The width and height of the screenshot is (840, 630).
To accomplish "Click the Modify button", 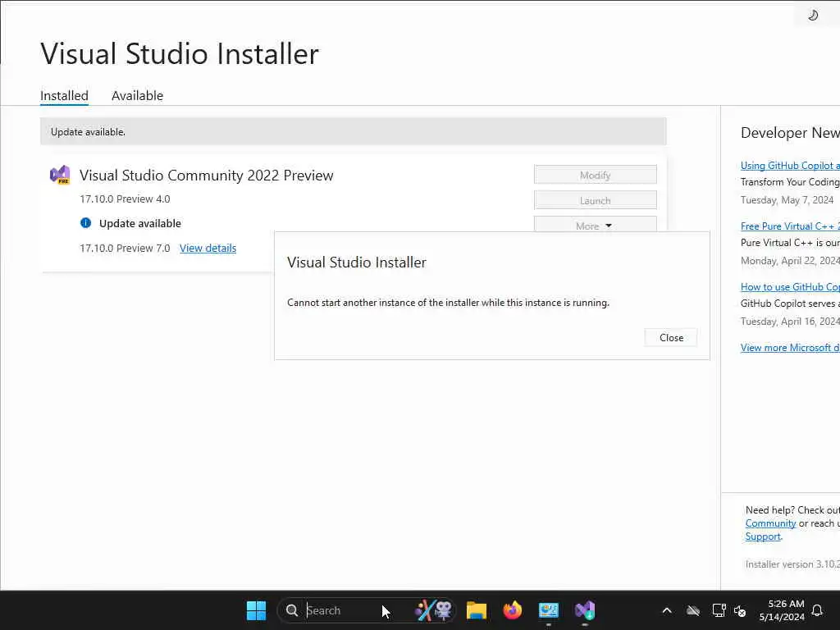I will 596,175.
